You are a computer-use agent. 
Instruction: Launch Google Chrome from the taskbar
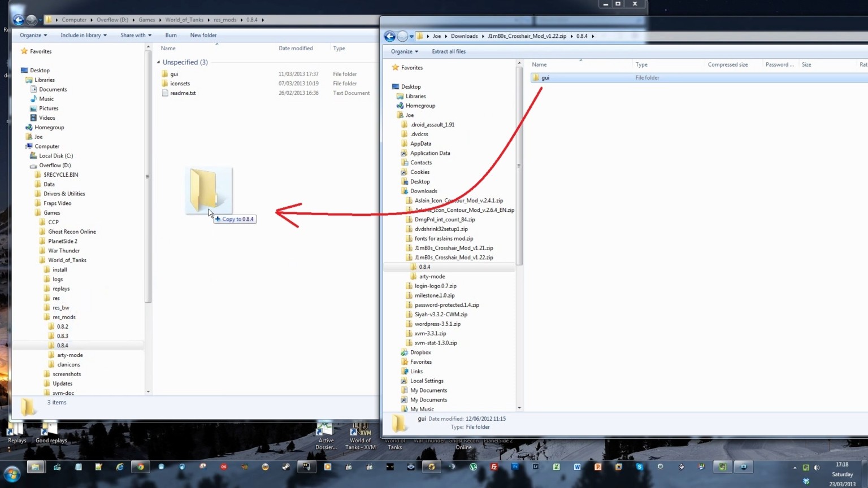click(140, 467)
